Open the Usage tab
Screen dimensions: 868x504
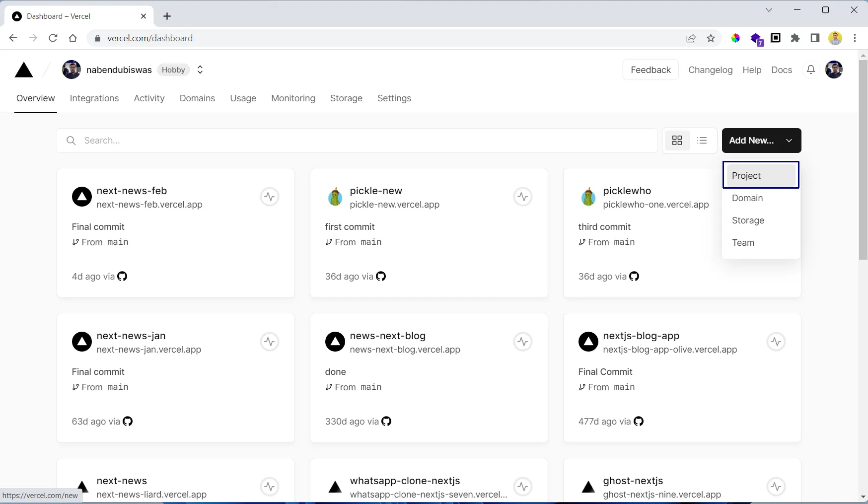(x=243, y=98)
